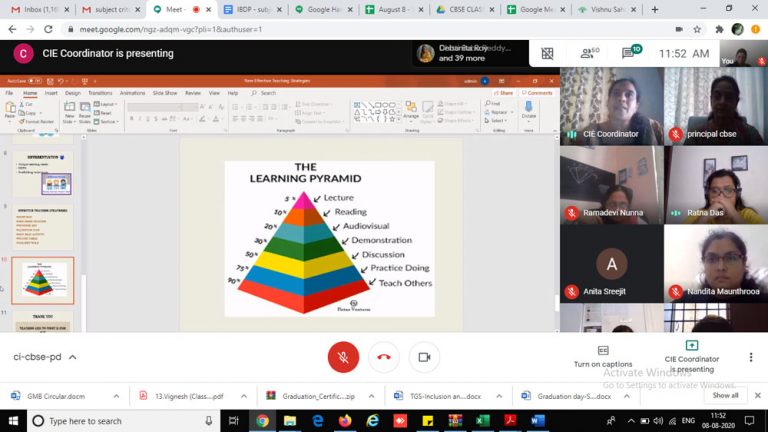768x432 pixels.
Task: Click Windows search box Type here to search
Action: (x=122, y=421)
